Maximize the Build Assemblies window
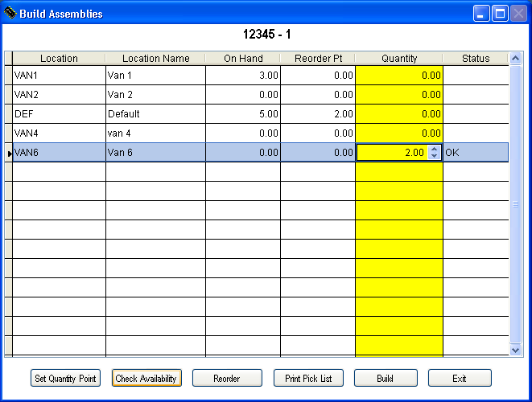 pos(500,14)
